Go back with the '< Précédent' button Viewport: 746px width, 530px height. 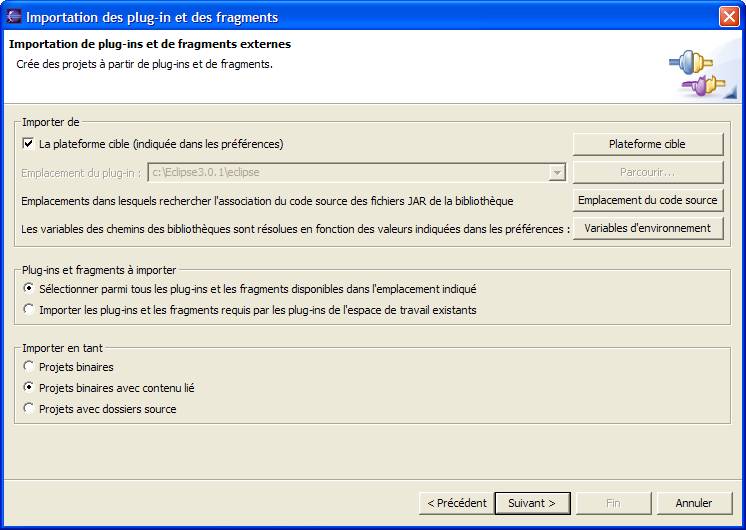[x=456, y=503]
